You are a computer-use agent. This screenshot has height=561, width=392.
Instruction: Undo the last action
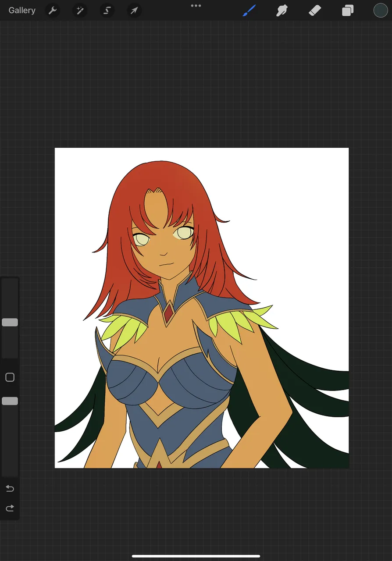(10, 488)
